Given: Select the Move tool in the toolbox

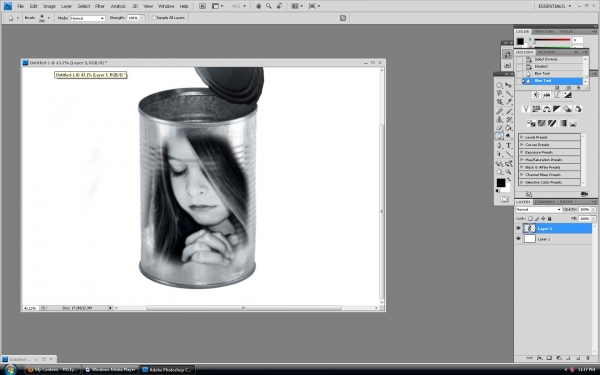Looking at the screenshot, I should (x=509, y=85).
